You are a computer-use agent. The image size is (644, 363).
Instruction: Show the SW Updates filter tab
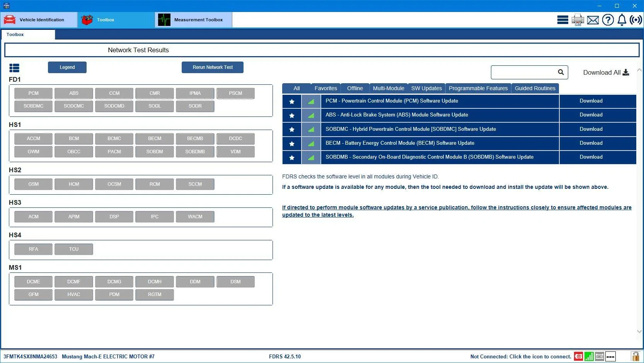coord(426,88)
